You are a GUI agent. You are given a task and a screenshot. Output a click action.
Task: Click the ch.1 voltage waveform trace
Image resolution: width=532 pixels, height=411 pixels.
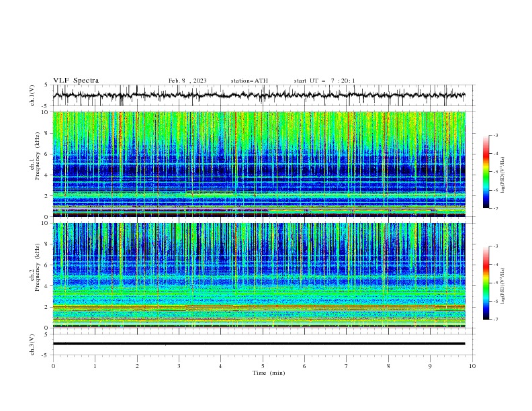(259, 95)
